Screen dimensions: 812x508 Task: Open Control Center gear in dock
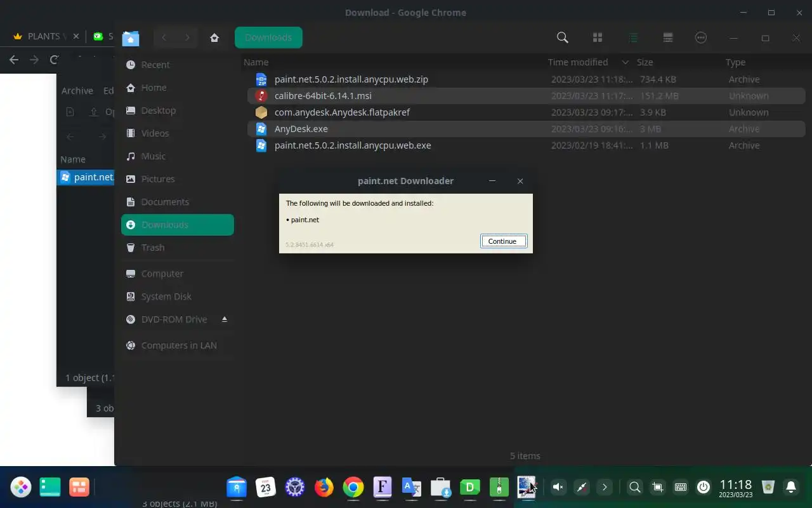pyautogui.click(x=295, y=487)
